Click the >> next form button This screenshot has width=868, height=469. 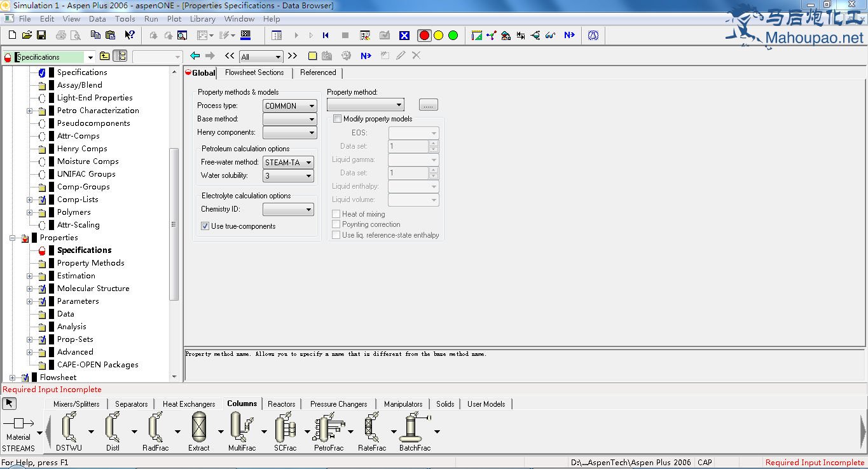tap(293, 56)
